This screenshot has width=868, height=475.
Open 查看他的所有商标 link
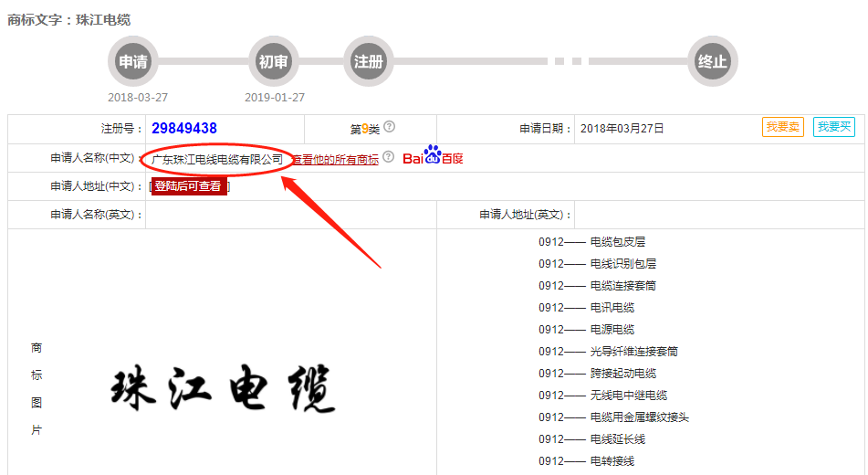pyautogui.click(x=335, y=159)
